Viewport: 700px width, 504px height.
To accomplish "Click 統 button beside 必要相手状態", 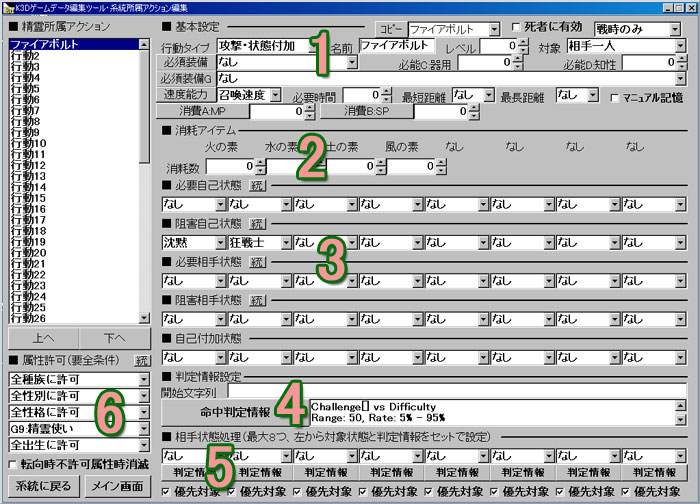I will (x=257, y=262).
